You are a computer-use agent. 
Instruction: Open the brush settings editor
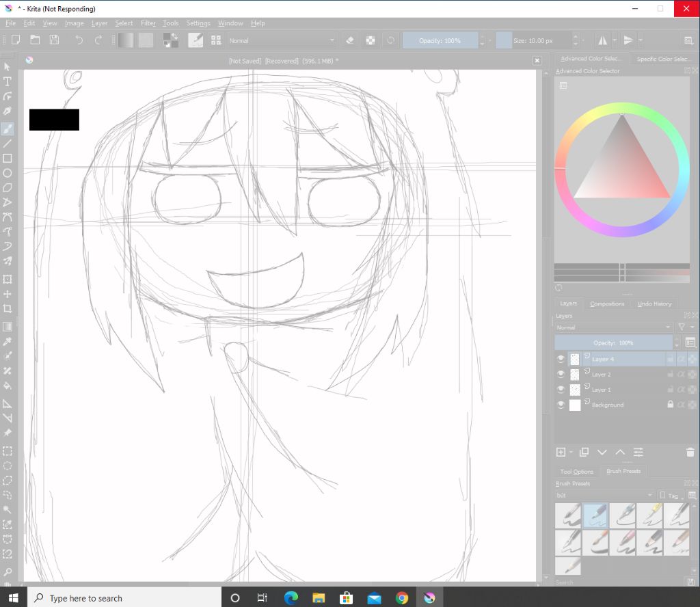(x=196, y=40)
